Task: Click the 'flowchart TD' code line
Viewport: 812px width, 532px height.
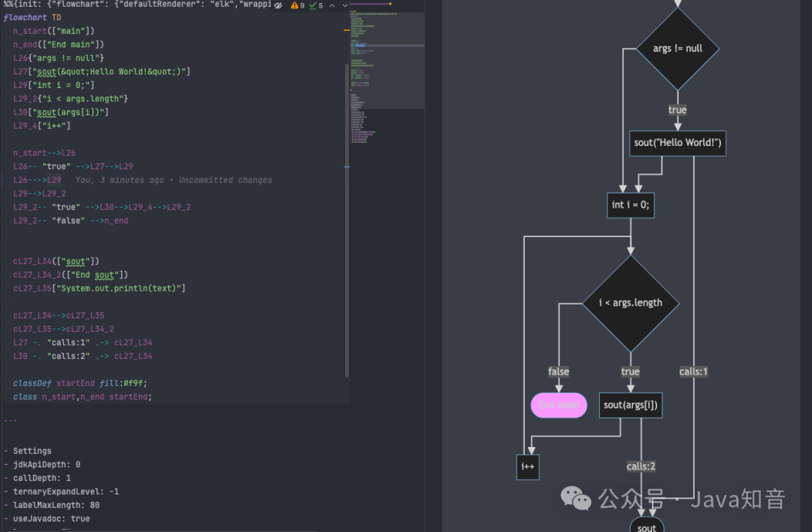Action: [34, 17]
